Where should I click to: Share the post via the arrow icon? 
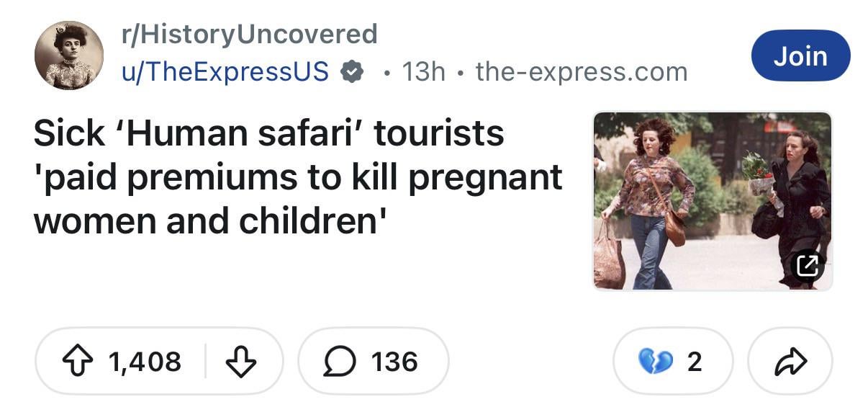(x=790, y=362)
